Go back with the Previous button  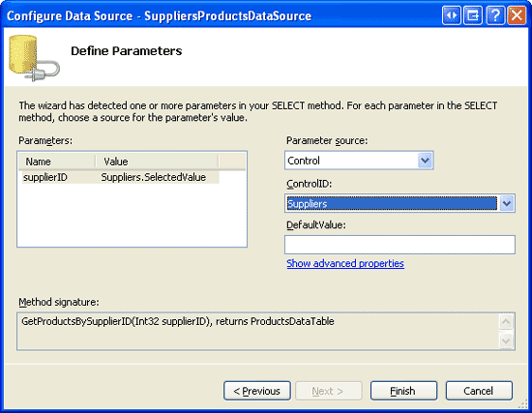[257, 391]
